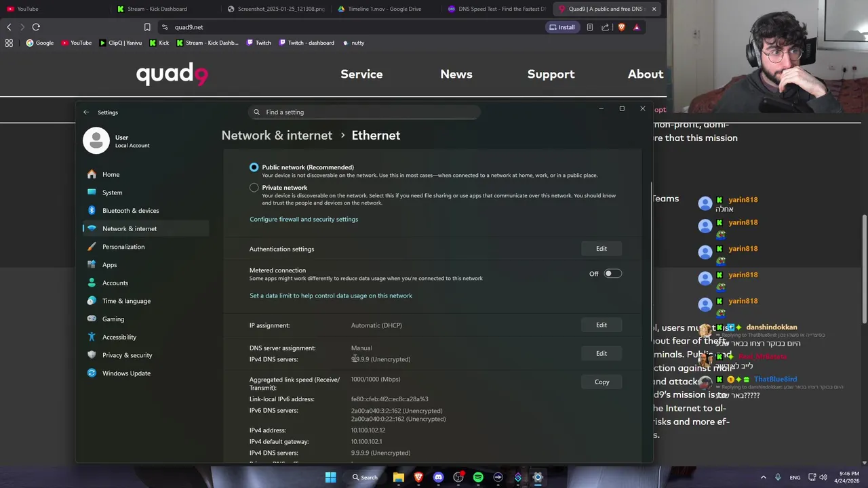Screen dimensions: 868x488
Task: Open the reader mode icon beside Install
Action: [590, 27]
